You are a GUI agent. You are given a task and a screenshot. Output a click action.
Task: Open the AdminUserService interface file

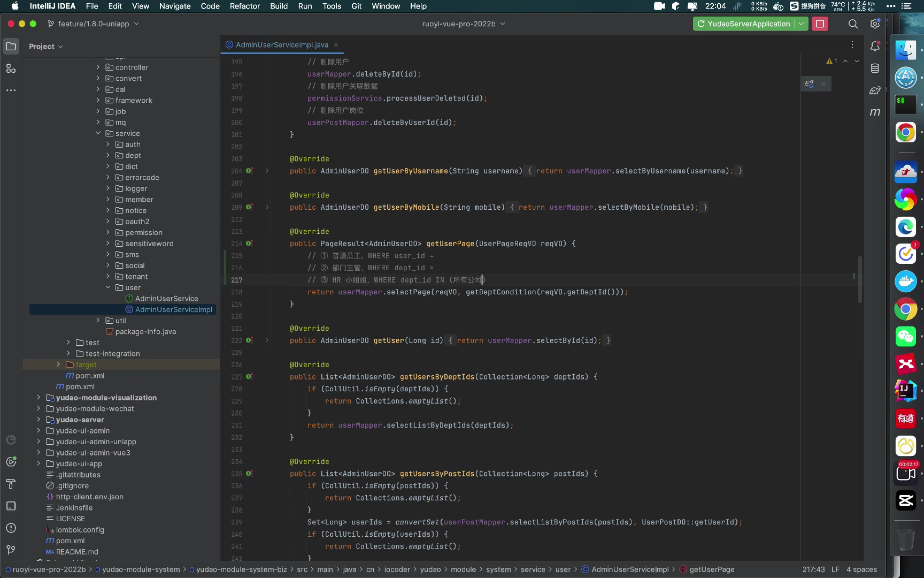click(166, 299)
